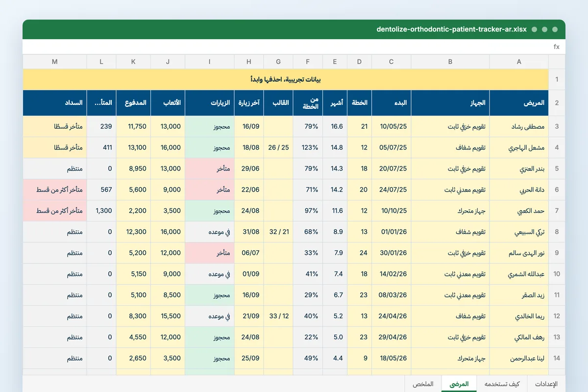Click start date 10/05/25
This screenshot has width=588, height=392.
[x=392, y=126]
